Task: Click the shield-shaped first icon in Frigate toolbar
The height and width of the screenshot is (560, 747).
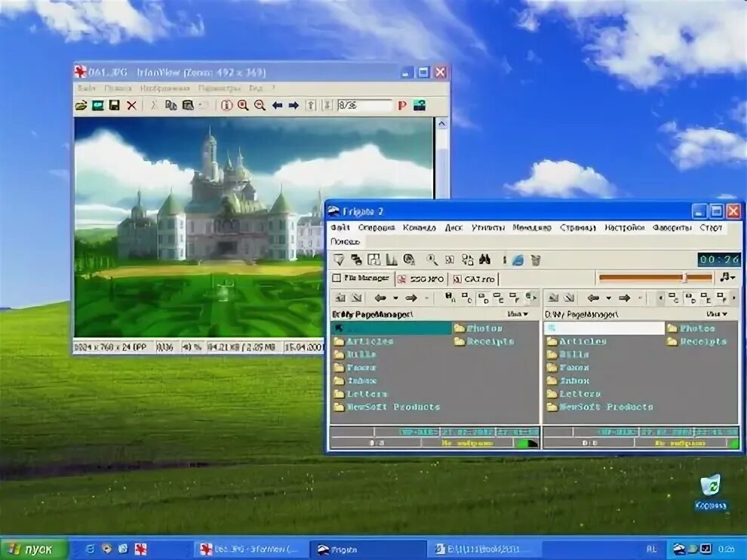Action: pyautogui.click(x=339, y=260)
